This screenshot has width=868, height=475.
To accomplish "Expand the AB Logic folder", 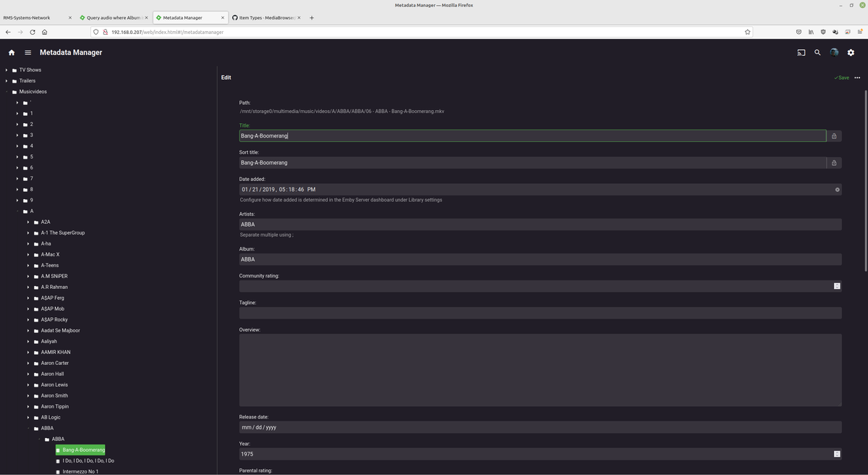I will coord(28,418).
